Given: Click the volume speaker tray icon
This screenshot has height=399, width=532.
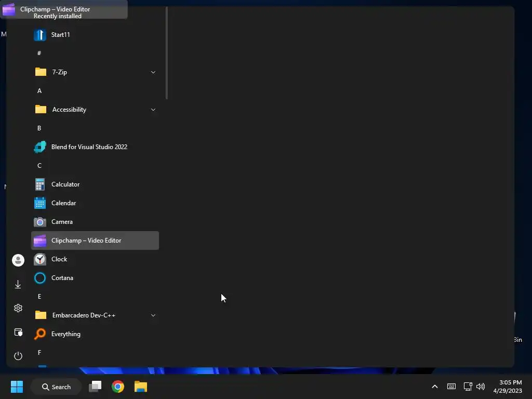Looking at the screenshot, I should [x=481, y=387].
